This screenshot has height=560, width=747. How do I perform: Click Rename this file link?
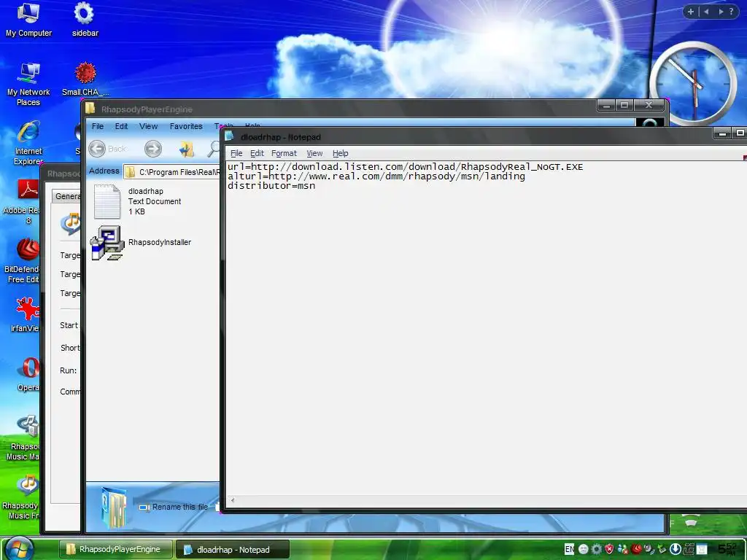pyautogui.click(x=179, y=507)
